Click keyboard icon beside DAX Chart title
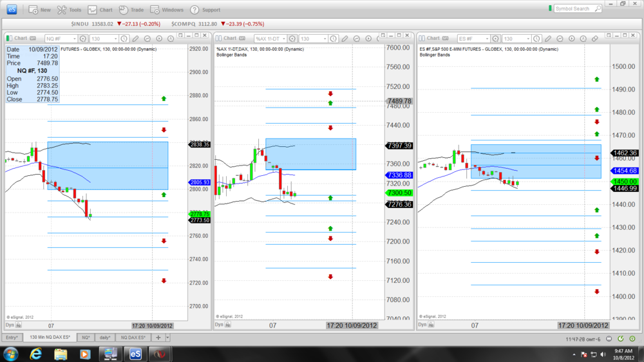The image size is (644, 362). [242, 38]
